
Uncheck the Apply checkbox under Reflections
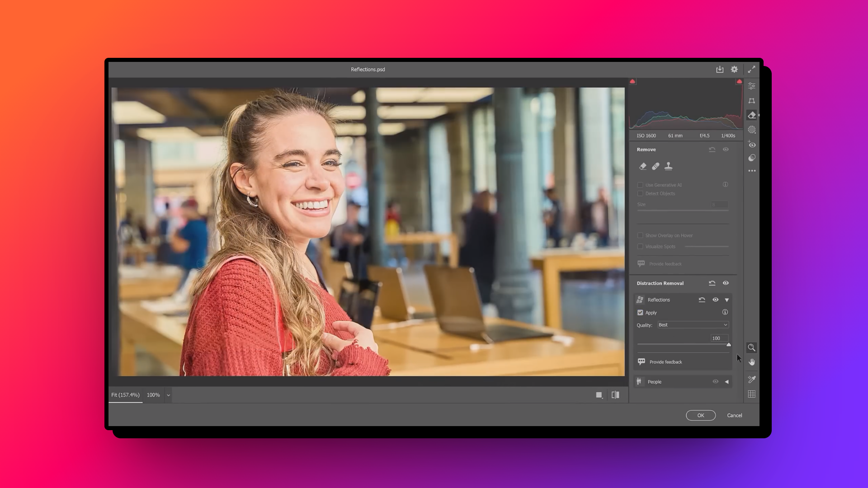(x=641, y=312)
